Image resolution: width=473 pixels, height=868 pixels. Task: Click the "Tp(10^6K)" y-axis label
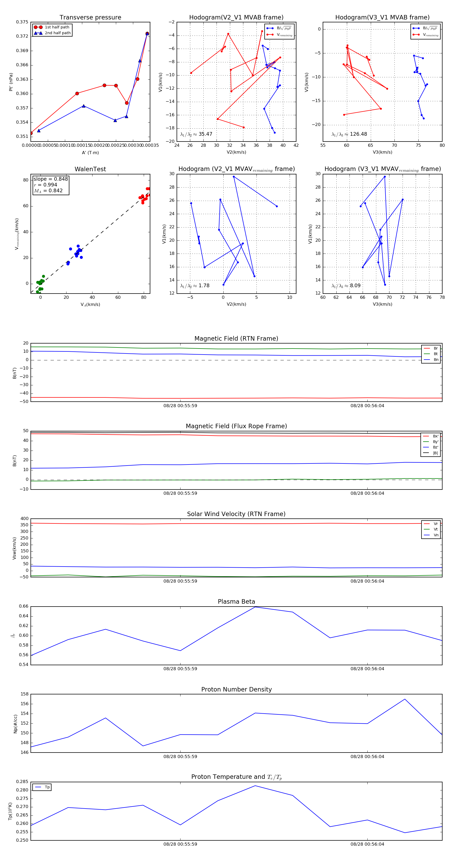coord(10,811)
